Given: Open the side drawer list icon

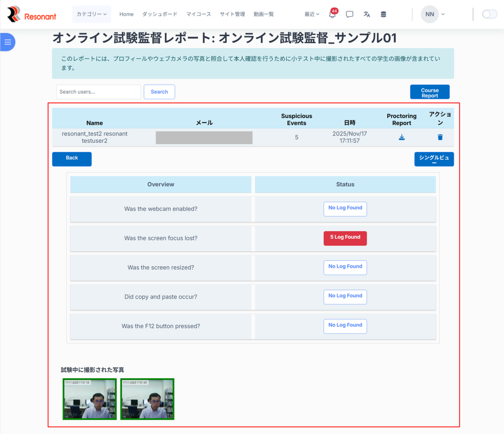Looking at the screenshot, I should pyautogui.click(x=7, y=42).
